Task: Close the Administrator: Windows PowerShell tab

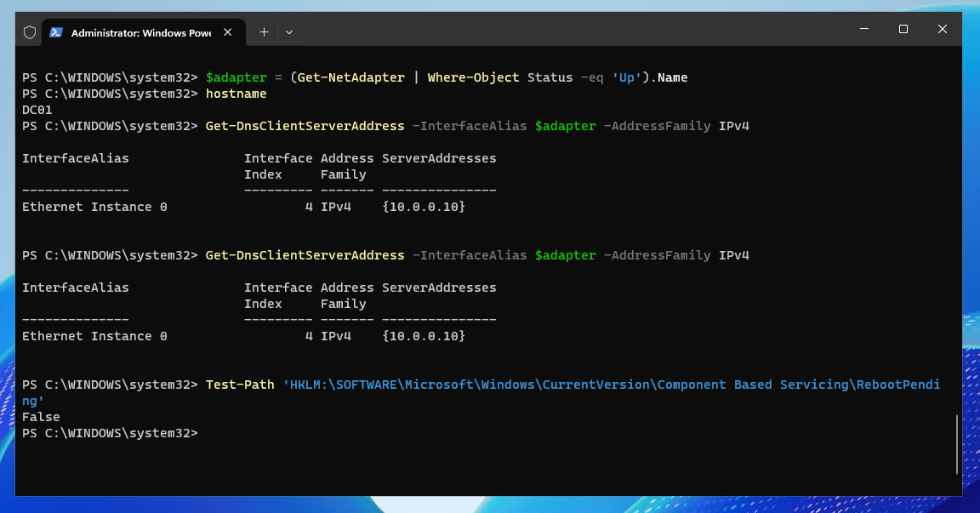Action: pyautogui.click(x=227, y=31)
